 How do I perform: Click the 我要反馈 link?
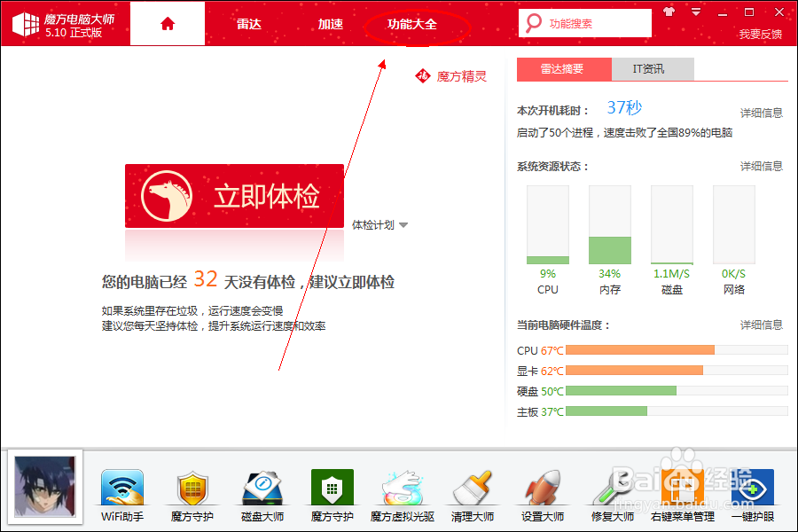pos(761,34)
